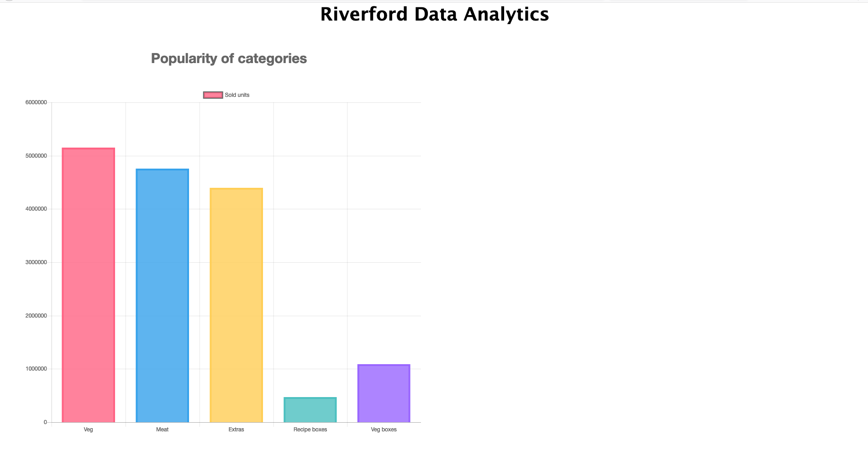This screenshot has width=868, height=451.
Task: Click the 1000000 y-axis tick label
Action: [36, 369]
